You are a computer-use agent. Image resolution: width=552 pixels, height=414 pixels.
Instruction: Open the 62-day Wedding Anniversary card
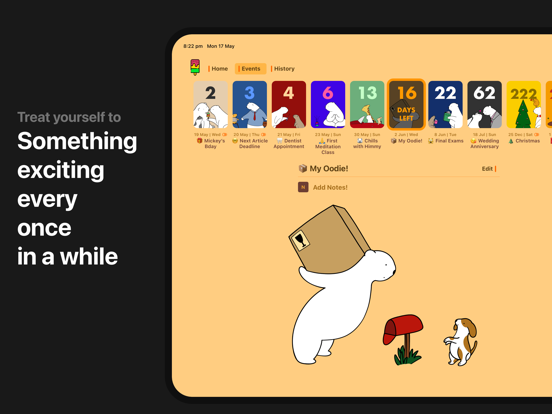[484, 105]
